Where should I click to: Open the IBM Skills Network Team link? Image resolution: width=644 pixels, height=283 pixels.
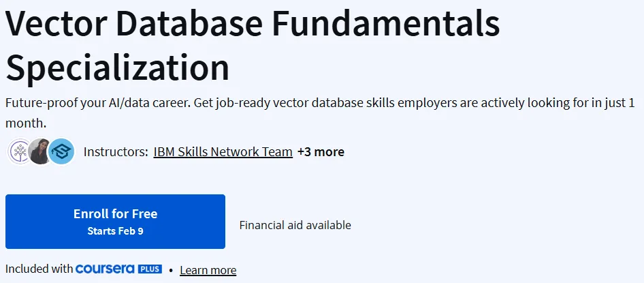coord(223,152)
